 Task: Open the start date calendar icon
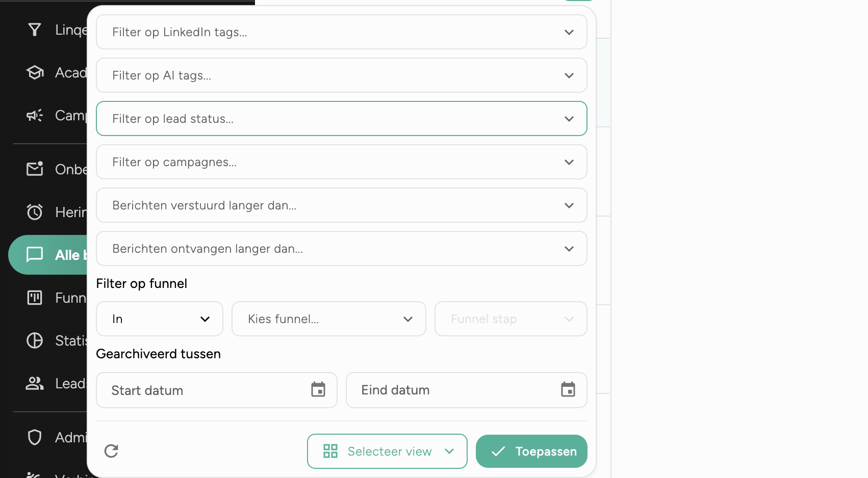click(318, 389)
